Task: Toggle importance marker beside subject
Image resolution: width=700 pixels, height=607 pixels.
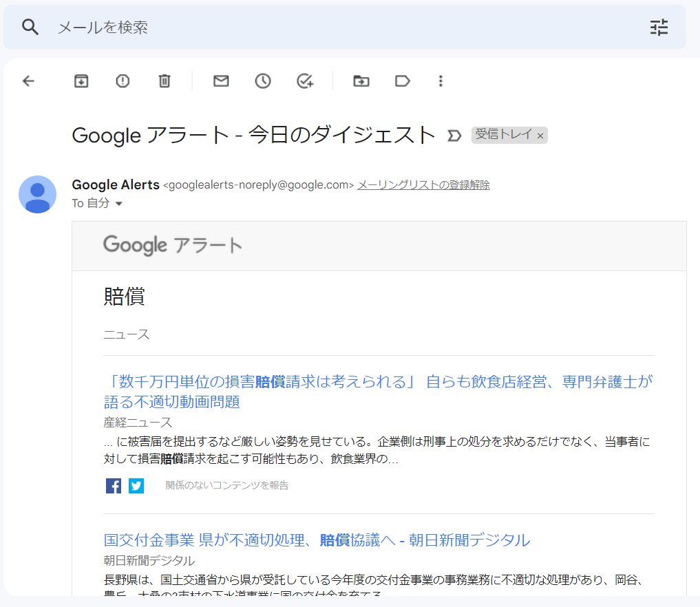Action: coord(454,136)
